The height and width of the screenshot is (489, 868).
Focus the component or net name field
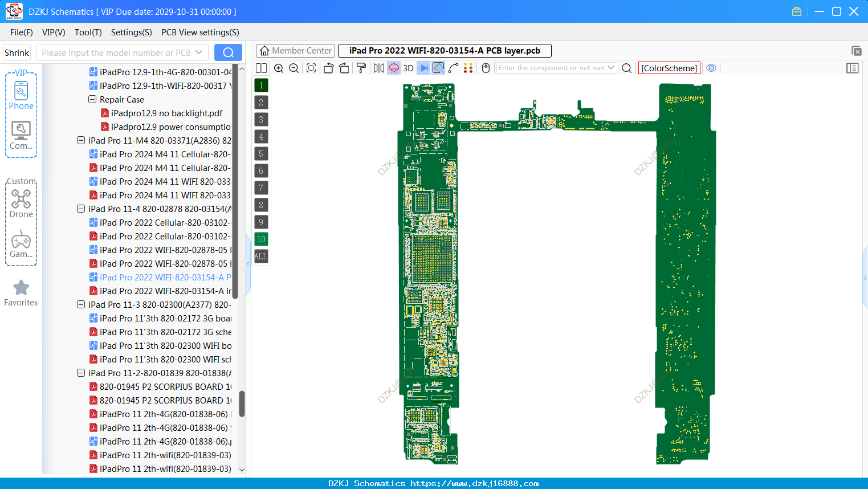[551, 68]
